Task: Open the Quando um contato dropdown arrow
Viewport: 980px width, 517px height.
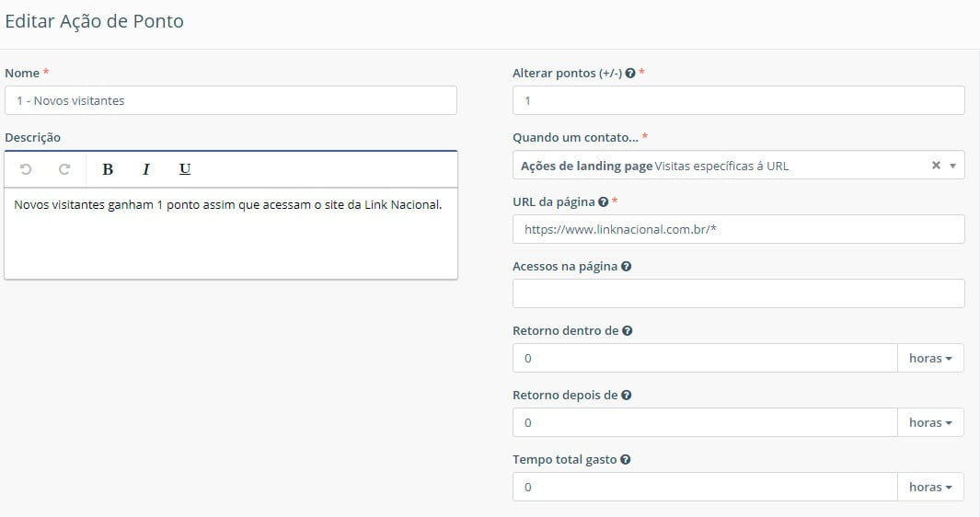Action: pyautogui.click(x=952, y=167)
